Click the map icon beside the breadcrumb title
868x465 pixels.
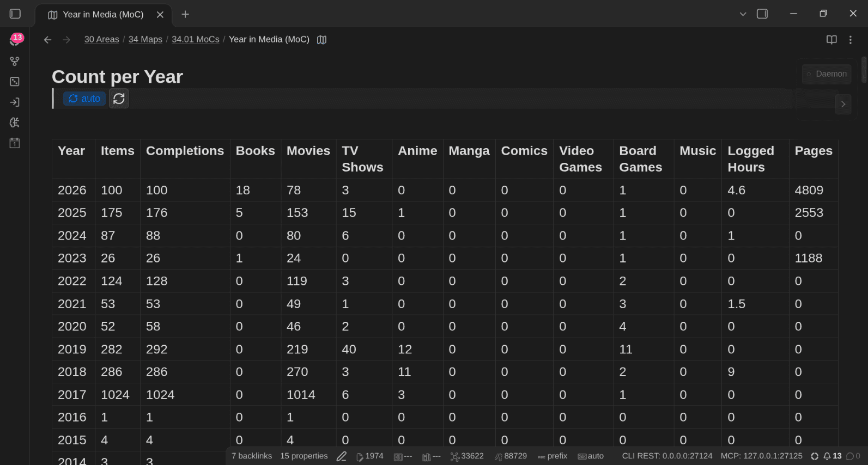coord(322,40)
